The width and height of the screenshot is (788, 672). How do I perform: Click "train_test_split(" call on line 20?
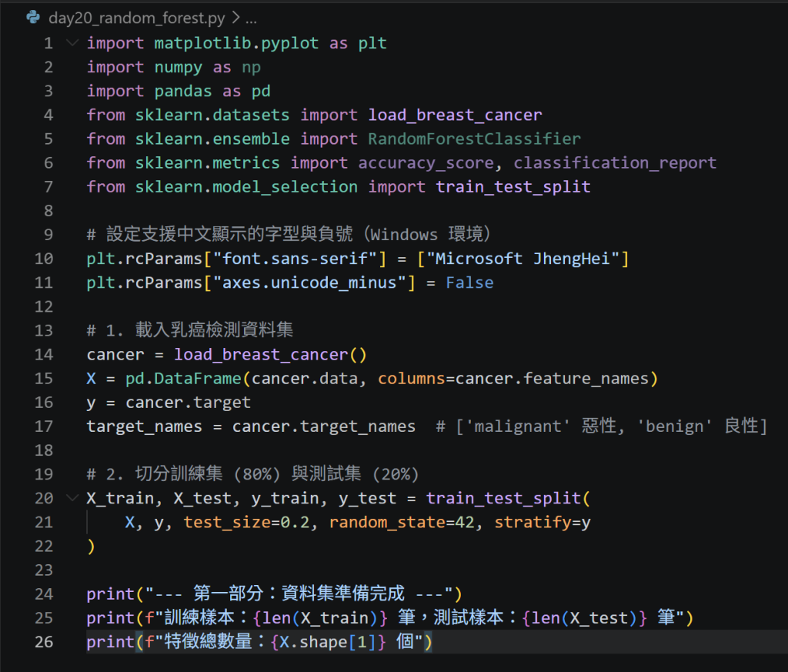coord(508,498)
